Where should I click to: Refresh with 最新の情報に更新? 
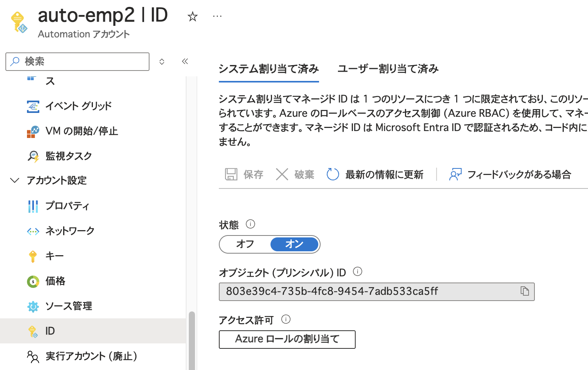[x=384, y=174]
